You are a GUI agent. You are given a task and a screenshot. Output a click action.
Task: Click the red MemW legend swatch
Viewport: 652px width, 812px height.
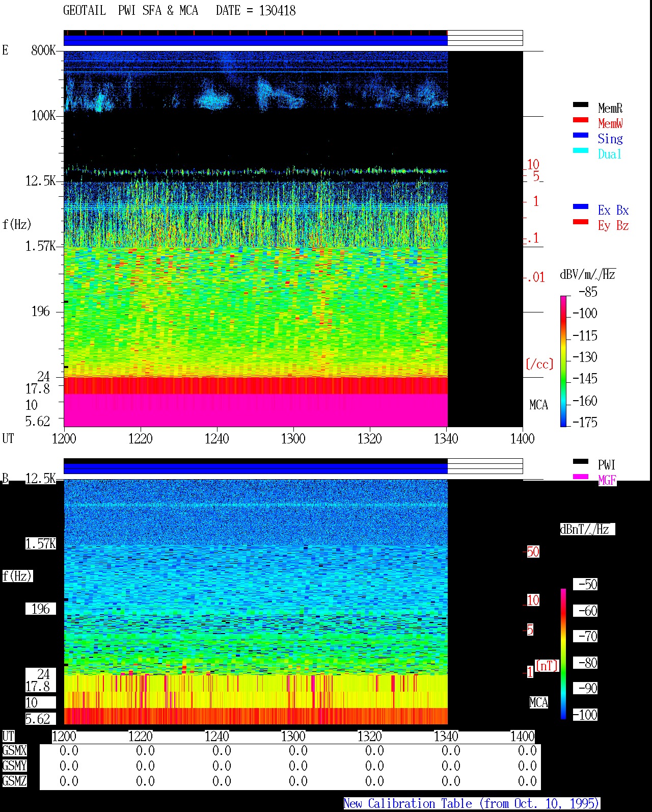(x=581, y=120)
